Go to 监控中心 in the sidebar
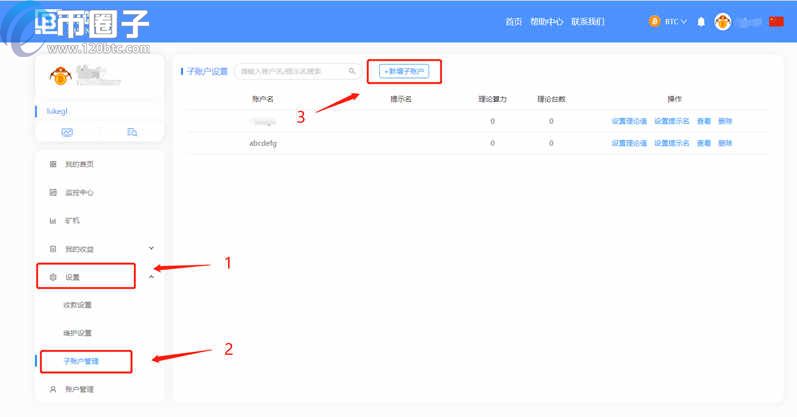 pos(79,192)
